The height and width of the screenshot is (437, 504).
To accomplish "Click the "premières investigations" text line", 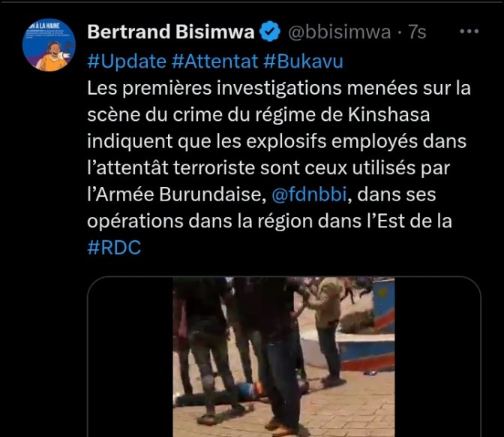I will pos(279,88).
